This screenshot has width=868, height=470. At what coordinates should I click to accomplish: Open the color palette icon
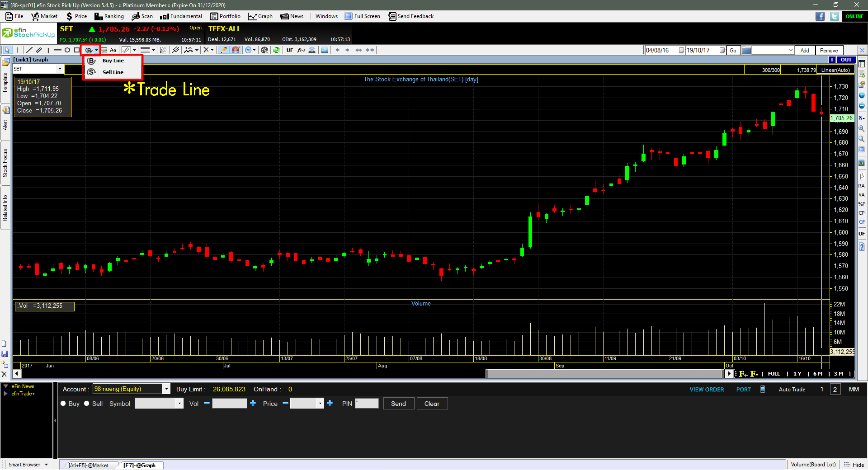[x=264, y=50]
